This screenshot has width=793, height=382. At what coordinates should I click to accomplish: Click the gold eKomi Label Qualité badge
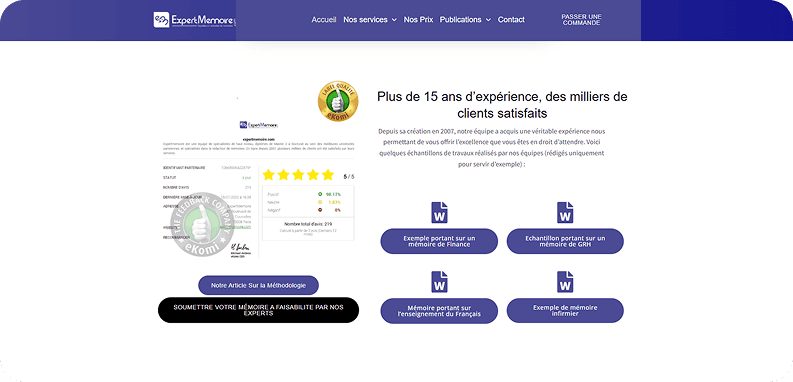338,101
